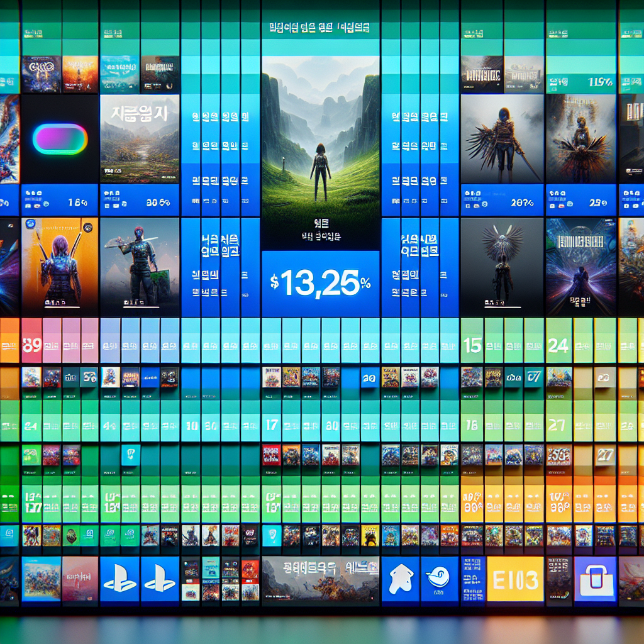Open battle scene banner with Korean title
644x644 pixels.
point(320,580)
